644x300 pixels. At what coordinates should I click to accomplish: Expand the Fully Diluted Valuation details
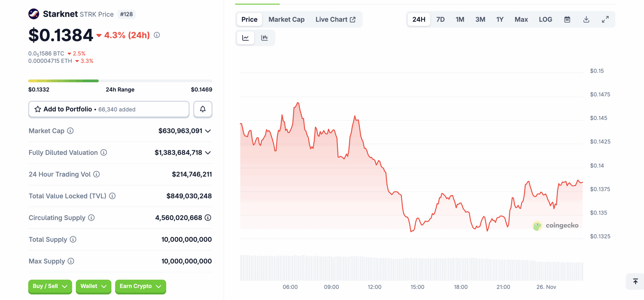click(208, 152)
